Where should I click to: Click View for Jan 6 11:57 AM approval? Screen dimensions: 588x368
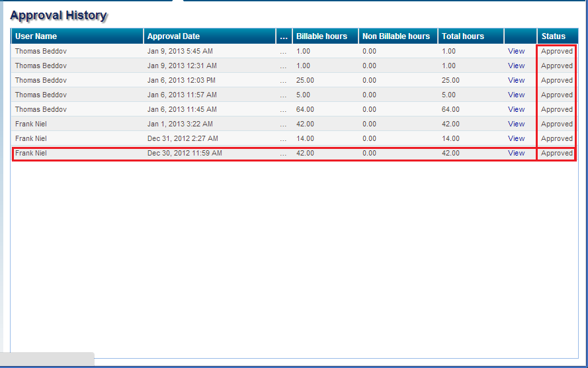[x=516, y=95]
